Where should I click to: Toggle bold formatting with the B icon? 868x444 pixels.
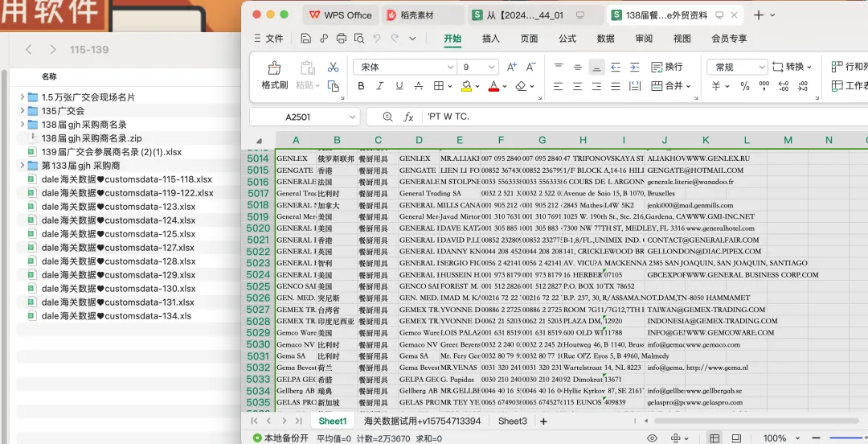[x=361, y=86]
